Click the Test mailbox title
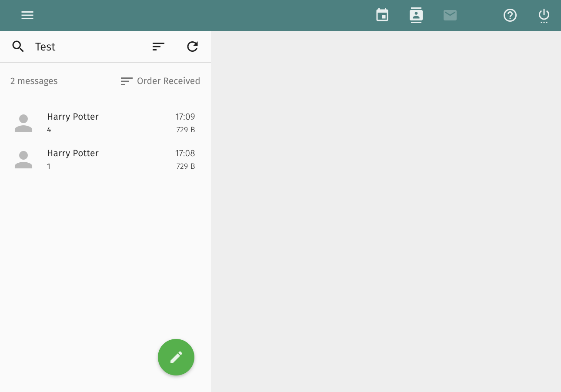This screenshot has height=392, width=561. 45,47
